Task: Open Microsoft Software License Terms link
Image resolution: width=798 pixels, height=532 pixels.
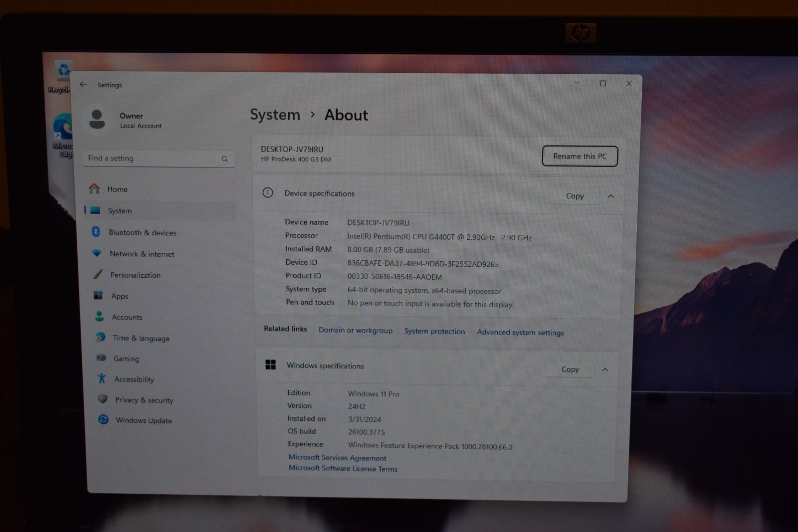Action: point(343,468)
